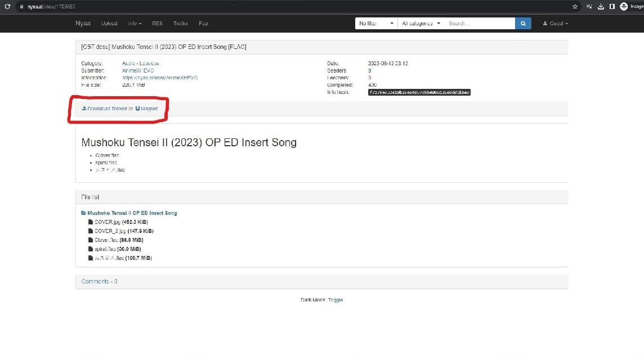644x360 pixels.
Task: Expand the Comments - 0 section
Action: (x=100, y=282)
